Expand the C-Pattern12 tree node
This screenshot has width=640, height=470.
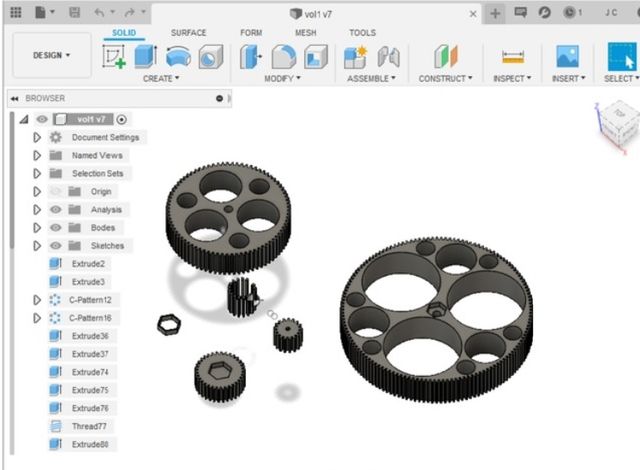(37, 300)
